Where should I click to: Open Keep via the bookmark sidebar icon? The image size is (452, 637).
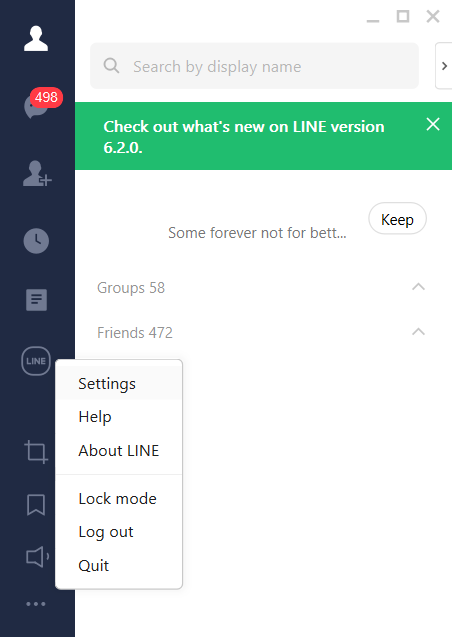(x=36, y=505)
